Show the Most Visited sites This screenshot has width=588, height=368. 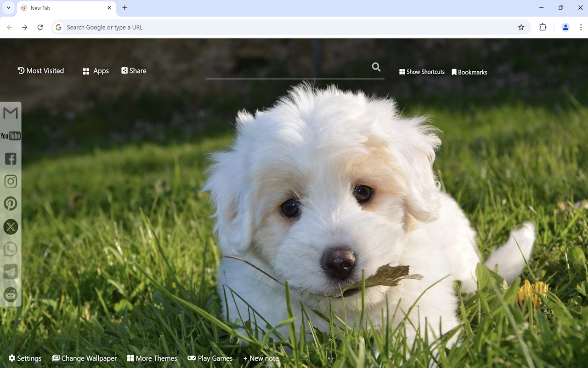coord(40,70)
